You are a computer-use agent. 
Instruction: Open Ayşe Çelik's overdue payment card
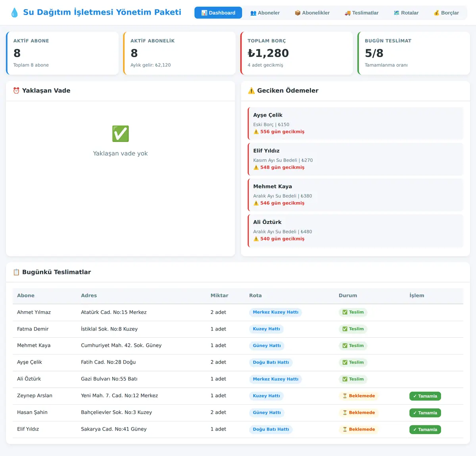tap(355, 123)
